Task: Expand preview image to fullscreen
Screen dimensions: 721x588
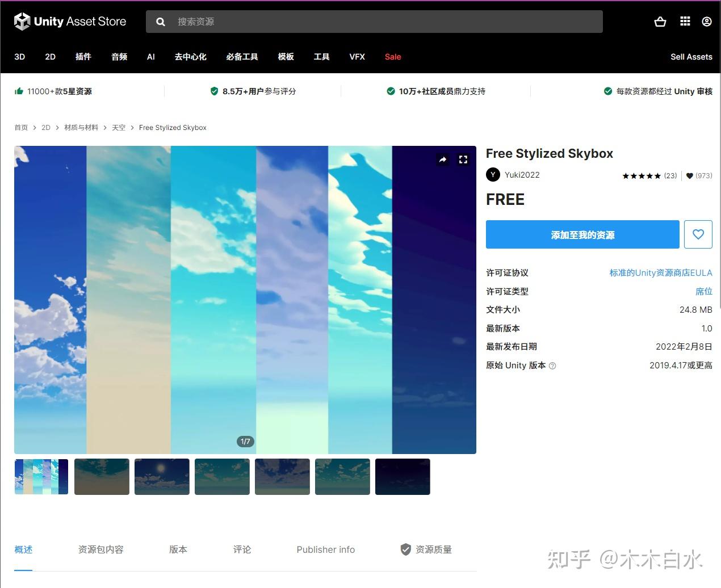Action: pyautogui.click(x=463, y=159)
